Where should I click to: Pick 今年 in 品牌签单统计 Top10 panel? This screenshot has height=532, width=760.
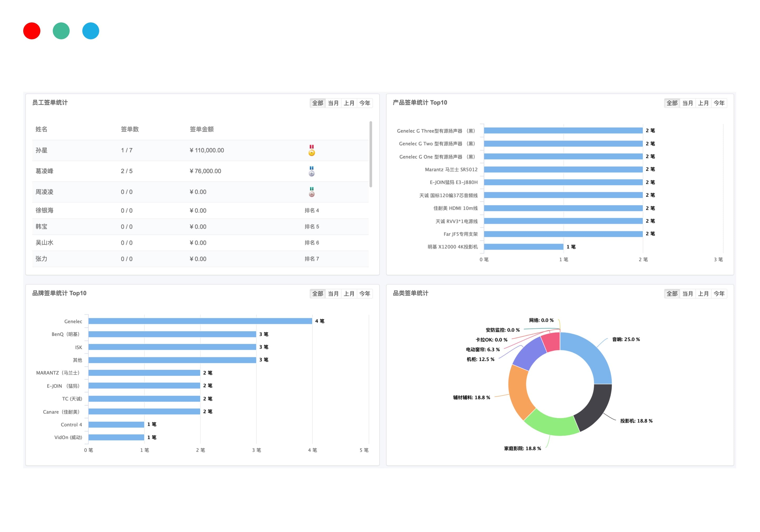(x=365, y=294)
